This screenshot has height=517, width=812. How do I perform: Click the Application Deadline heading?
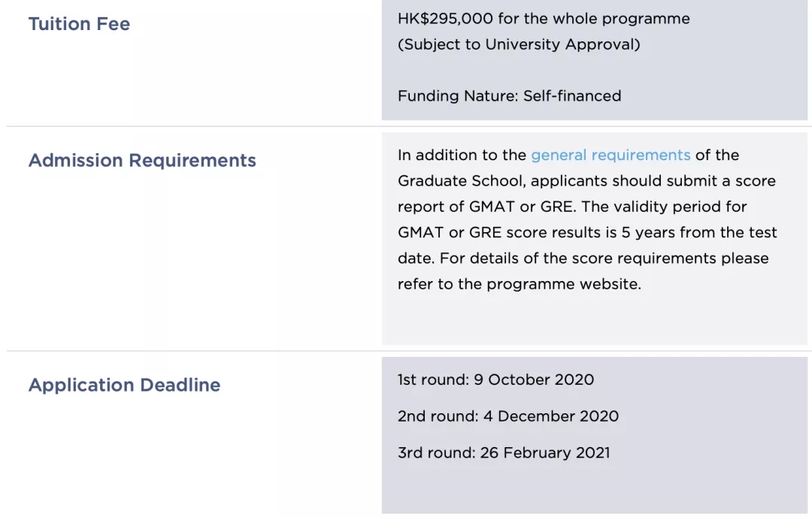(x=124, y=385)
